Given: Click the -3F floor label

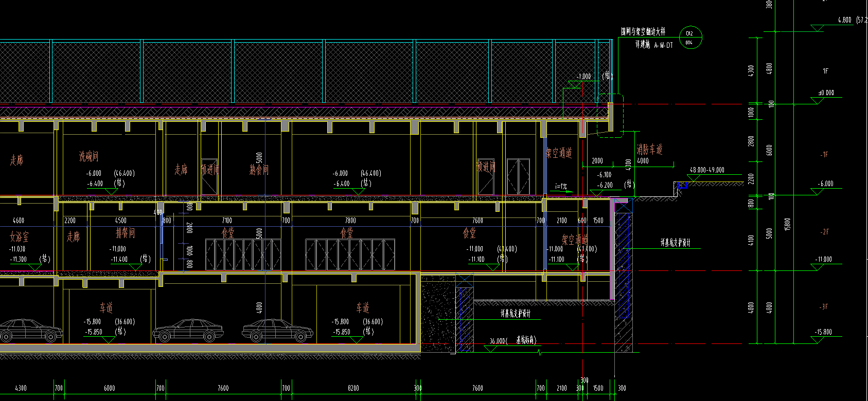Looking at the screenshot, I should point(824,307).
